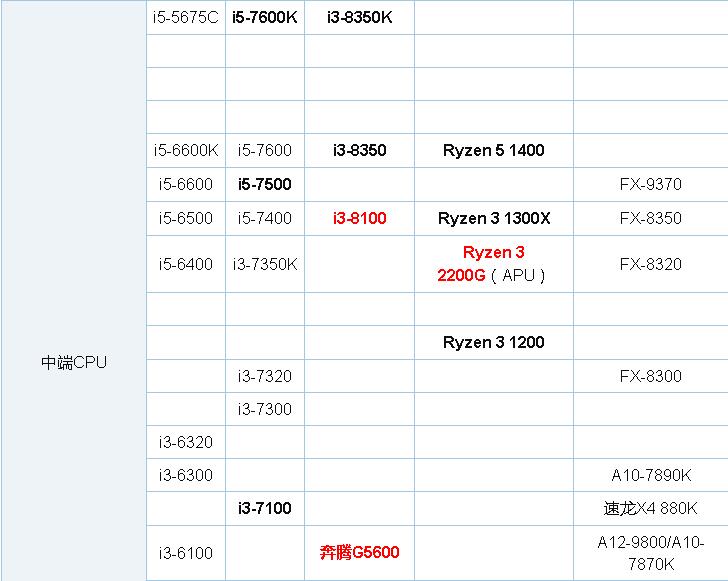Screen dimensions: 728x581
Task: Select the i3-8350K cell
Action: (x=359, y=17)
